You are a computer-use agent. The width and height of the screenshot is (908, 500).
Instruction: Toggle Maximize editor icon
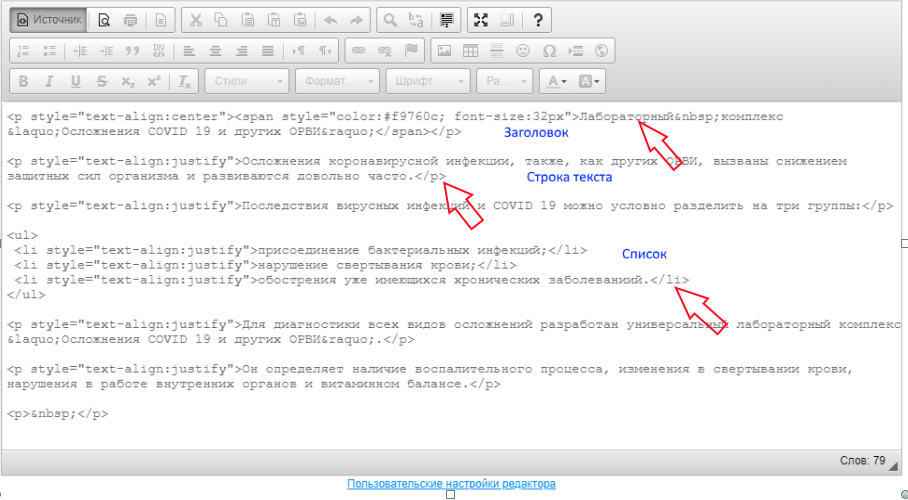[481, 20]
